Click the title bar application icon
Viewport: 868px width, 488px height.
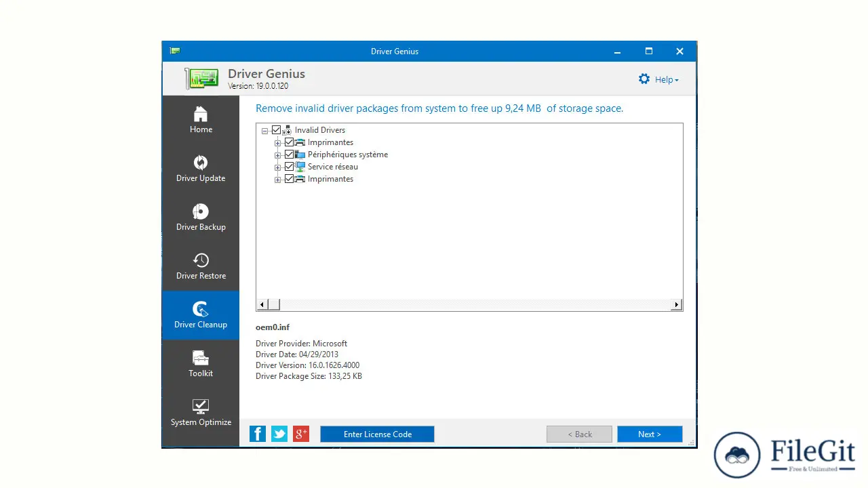click(x=175, y=51)
